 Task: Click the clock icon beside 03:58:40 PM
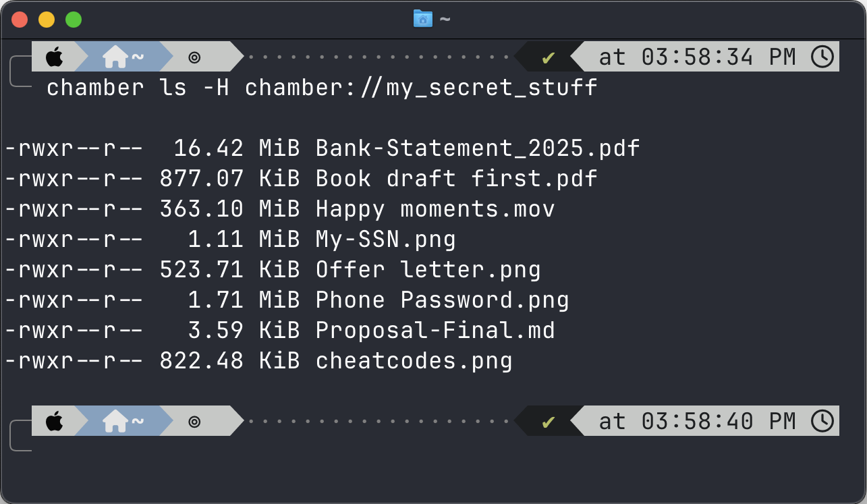[822, 421]
